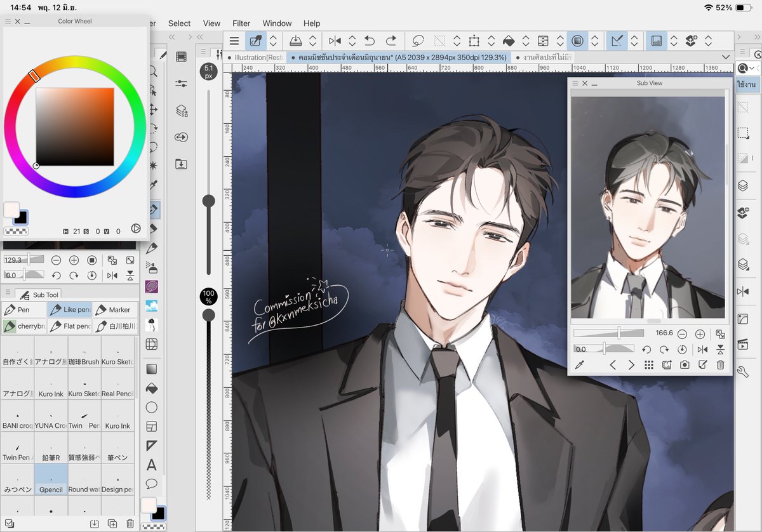
Task: Toggle flip vertical in the Sub View panel
Action: click(720, 349)
